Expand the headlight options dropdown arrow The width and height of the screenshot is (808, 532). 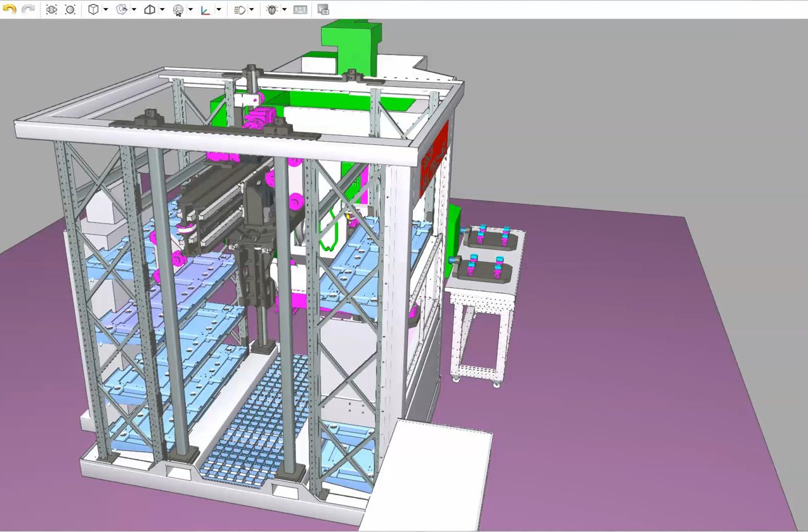click(x=252, y=10)
